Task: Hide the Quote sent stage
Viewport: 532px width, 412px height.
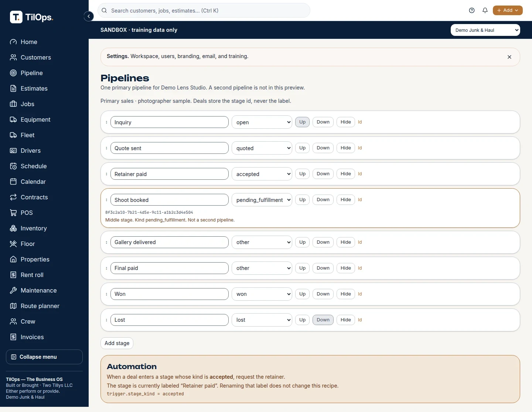Action: click(x=346, y=148)
